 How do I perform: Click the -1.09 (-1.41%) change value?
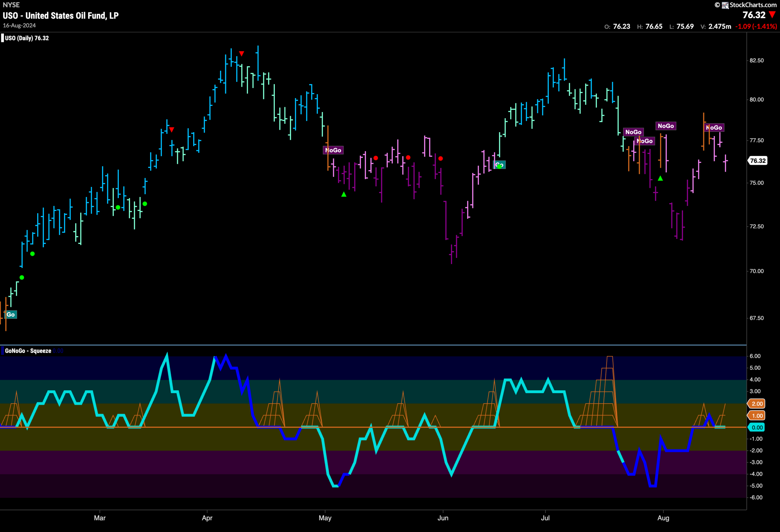(x=756, y=26)
